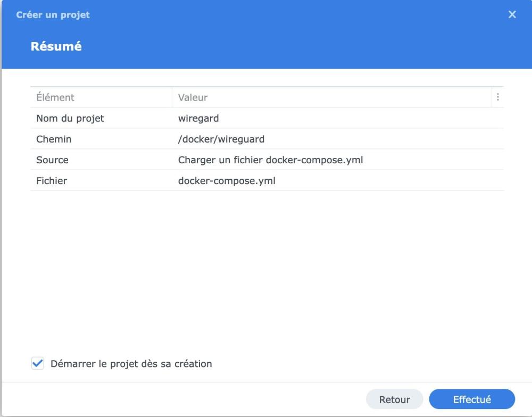Click the Retour button
Viewport: 532px width, 417px height.
[x=394, y=399]
